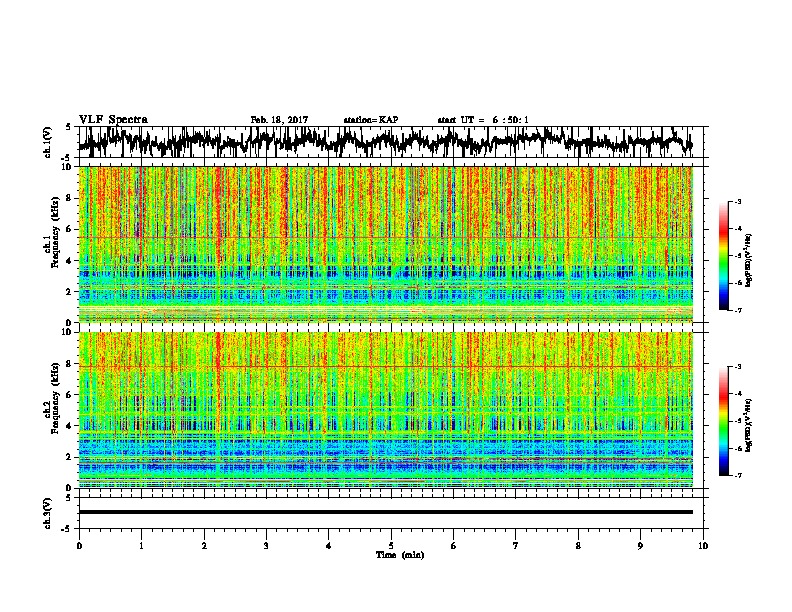
Task: Click the "-4" label on ch.1 colorbar
Action: (737, 229)
